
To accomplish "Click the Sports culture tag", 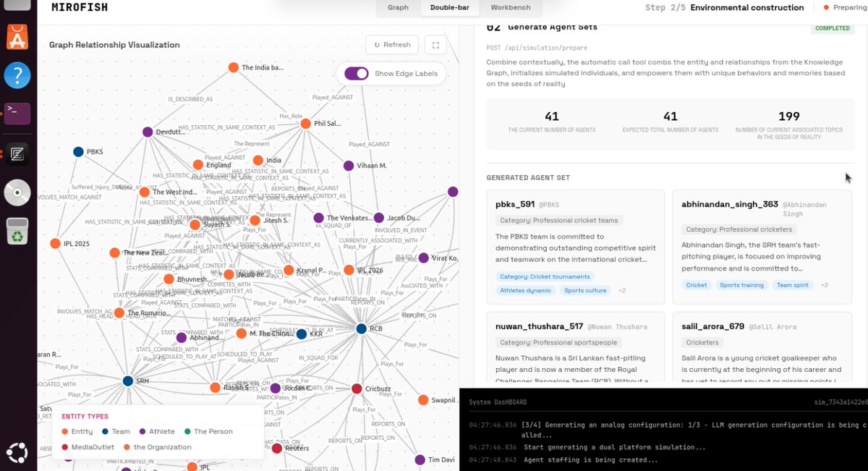I will click(586, 290).
